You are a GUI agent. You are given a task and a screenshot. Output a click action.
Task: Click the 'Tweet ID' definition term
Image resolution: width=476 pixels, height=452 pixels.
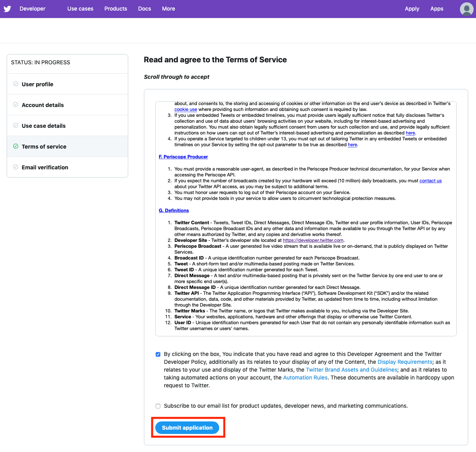(184, 270)
